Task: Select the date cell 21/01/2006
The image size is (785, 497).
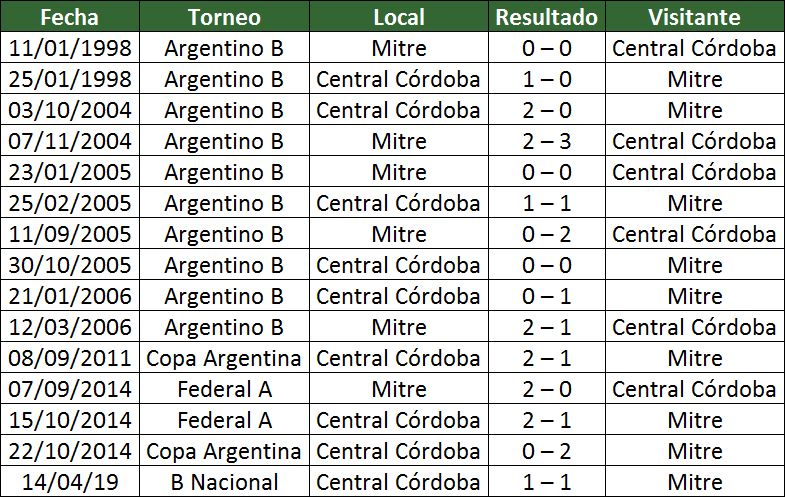Action: [69, 296]
